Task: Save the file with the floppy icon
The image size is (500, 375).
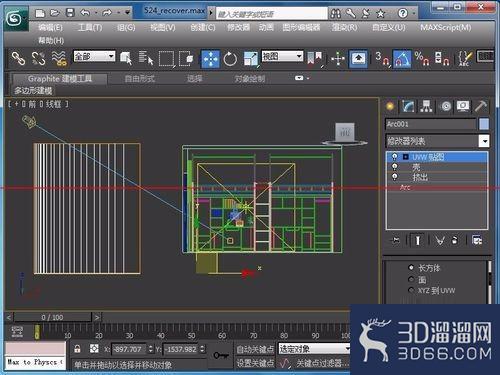Action: point(70,13)
